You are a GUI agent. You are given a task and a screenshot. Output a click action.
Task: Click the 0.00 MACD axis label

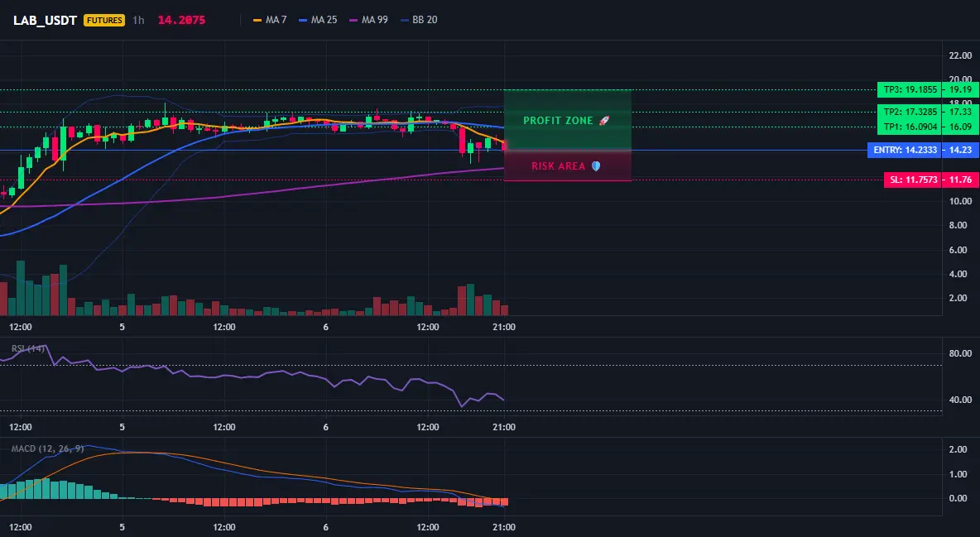click(958, 498)
